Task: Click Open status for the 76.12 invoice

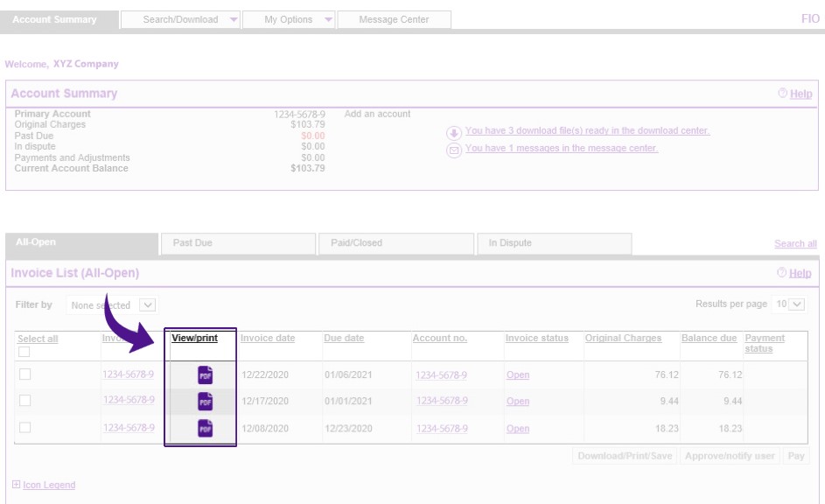Action: click(518, 375)
